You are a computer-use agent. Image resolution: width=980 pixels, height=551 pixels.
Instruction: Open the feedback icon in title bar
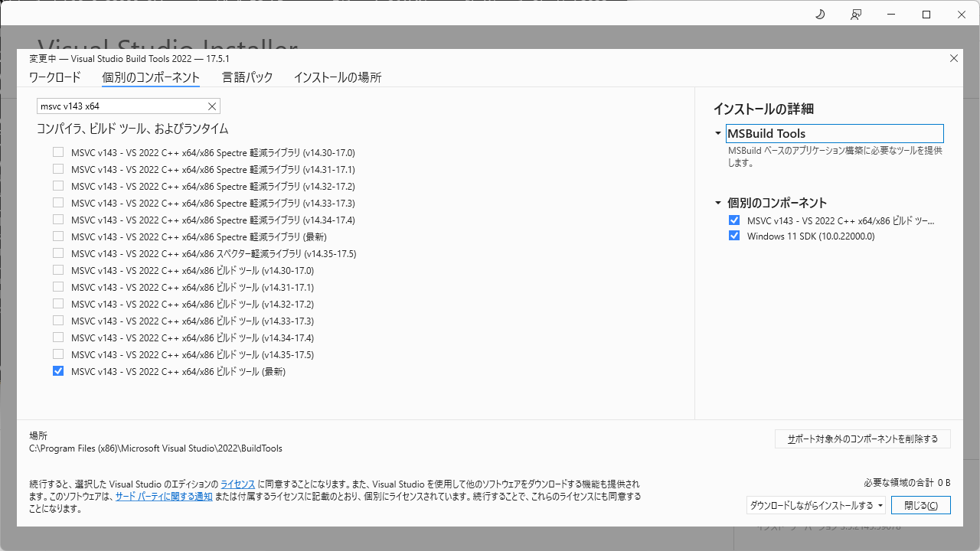(856, 15)
